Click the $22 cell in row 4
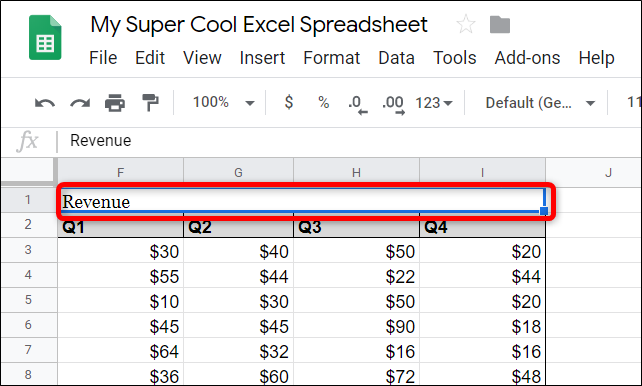 356,275
